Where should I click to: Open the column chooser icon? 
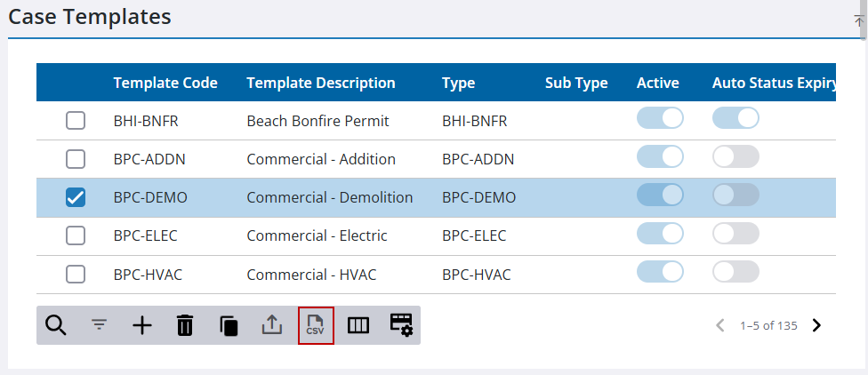click(x=358, y=325)
